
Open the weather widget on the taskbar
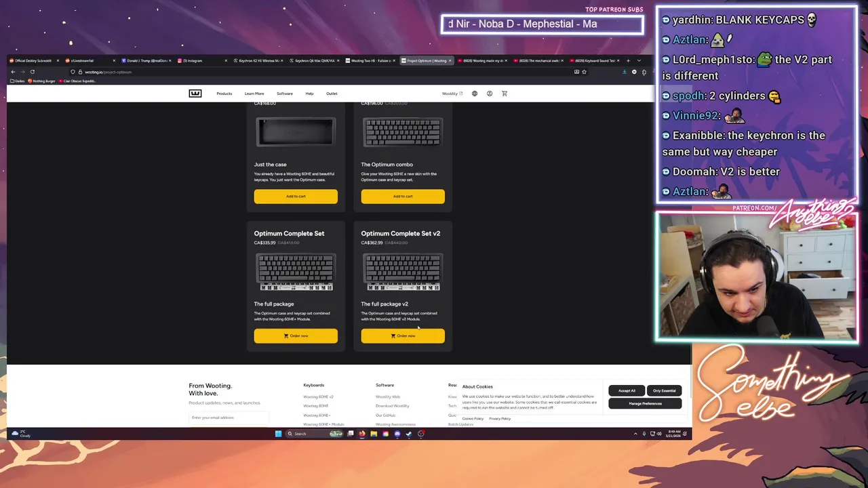(22, 434)
